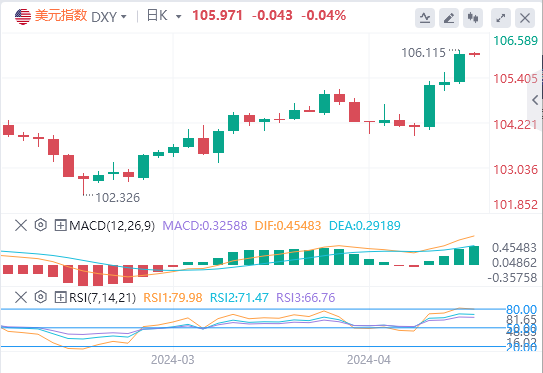Open MACD indicator settings gear
Screen dimensions: 543x373
tap(41, 225)
